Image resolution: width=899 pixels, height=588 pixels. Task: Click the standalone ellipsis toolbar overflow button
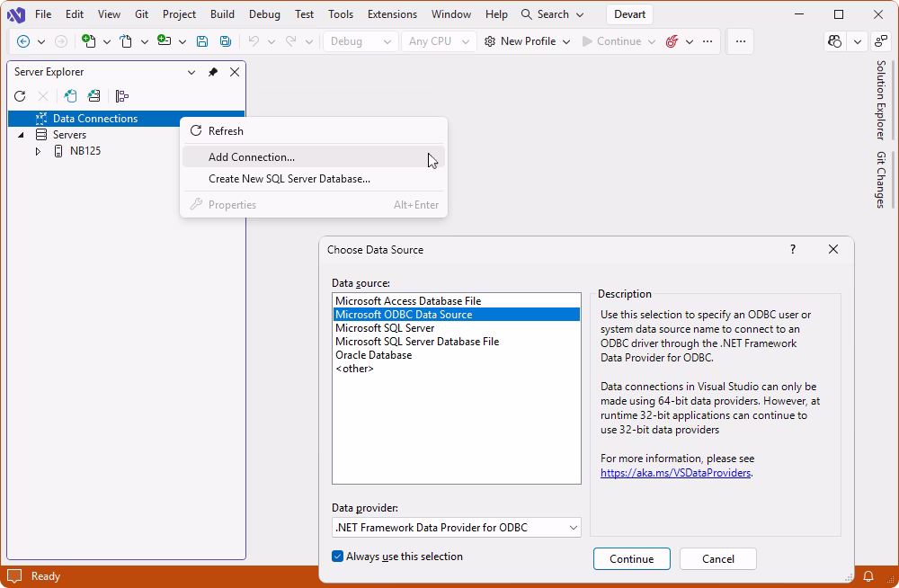741,41
